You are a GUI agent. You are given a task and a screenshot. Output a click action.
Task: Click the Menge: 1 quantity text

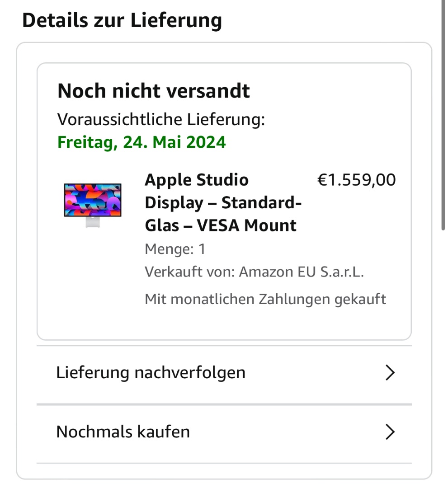(x=175, y=249)
